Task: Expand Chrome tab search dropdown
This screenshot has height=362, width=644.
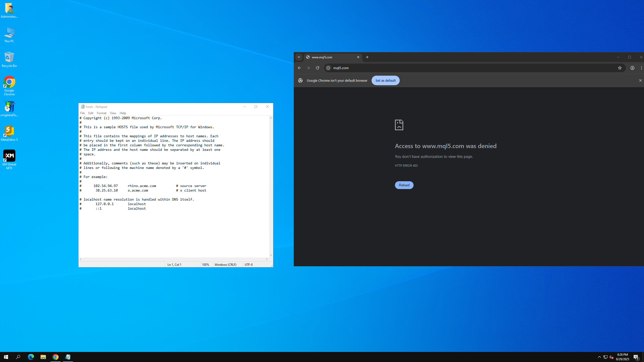Action: click(x=299, y=57)
